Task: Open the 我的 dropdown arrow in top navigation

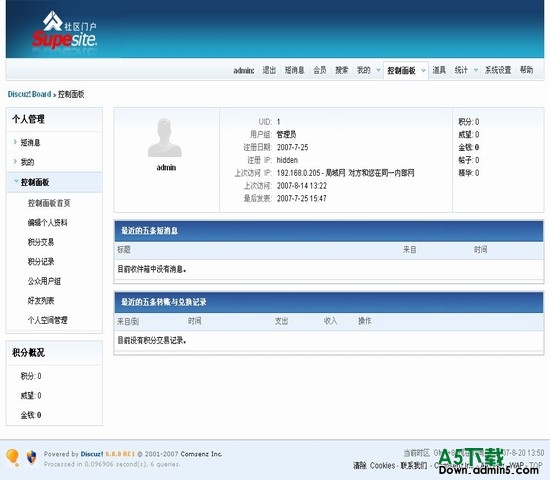Action: click(378, 70)
